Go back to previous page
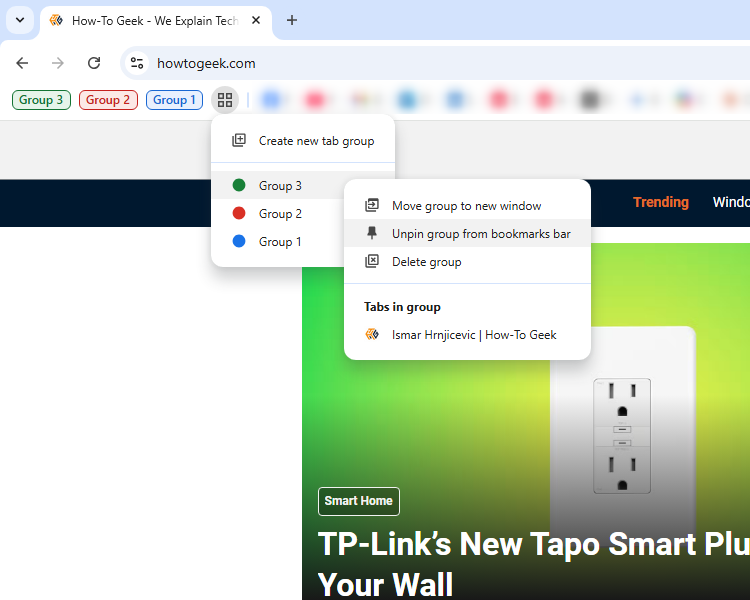 pyautogui.click(x=22, y=63)
